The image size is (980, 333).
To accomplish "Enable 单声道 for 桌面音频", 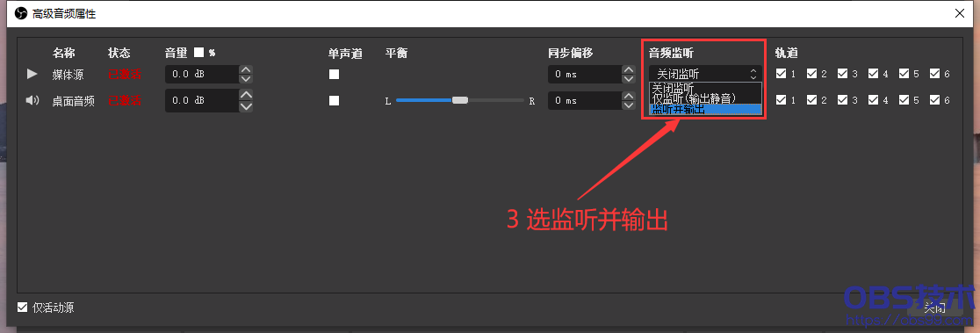I will [x=335, y=100].
